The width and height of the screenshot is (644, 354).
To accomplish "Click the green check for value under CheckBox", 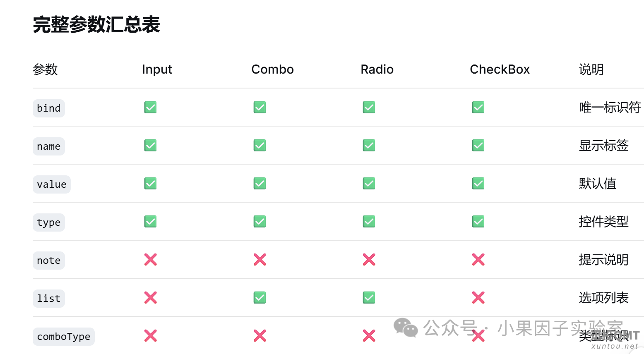I will pyautogui.click(x=478, y=184).
